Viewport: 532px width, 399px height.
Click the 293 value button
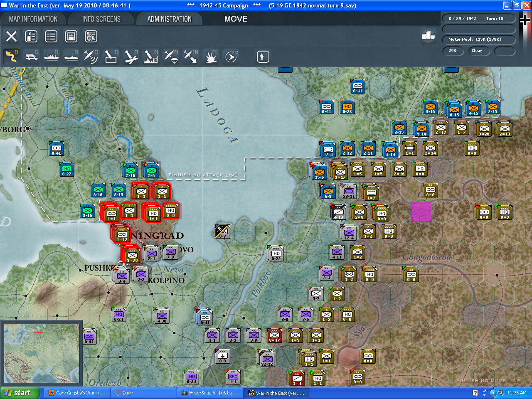click(454, 51)
